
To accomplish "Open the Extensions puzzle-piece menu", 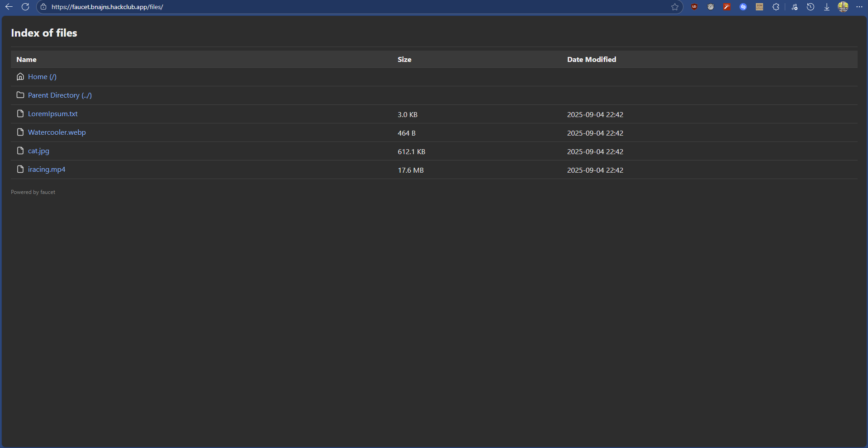I will coord(776,7).
